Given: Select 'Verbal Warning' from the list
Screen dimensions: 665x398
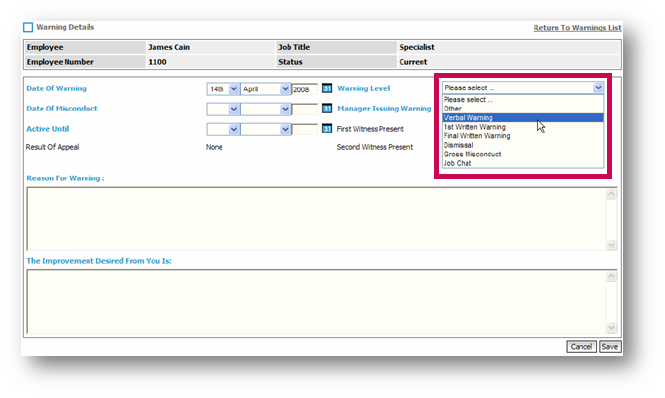Looking at the screenshot, I should click(523, 118).
